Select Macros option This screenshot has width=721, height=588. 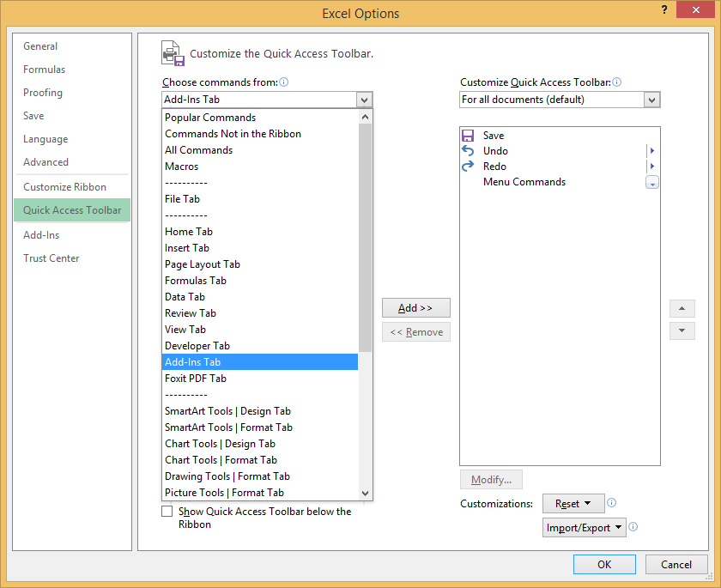pyautogui.click(x=260, y=167)
